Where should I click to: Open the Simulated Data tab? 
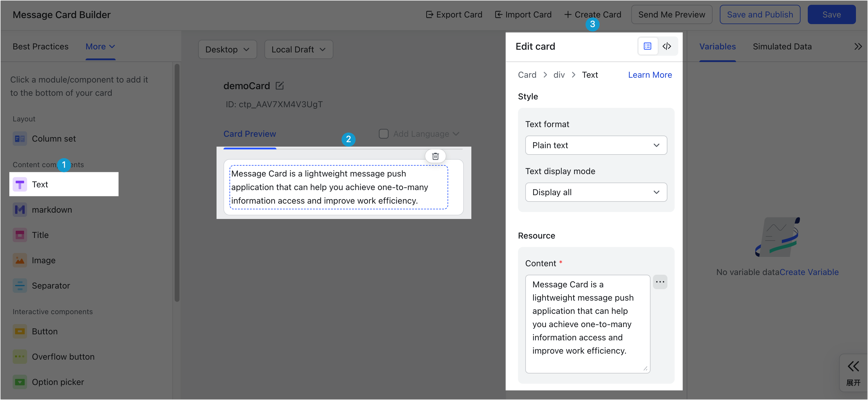782,46
